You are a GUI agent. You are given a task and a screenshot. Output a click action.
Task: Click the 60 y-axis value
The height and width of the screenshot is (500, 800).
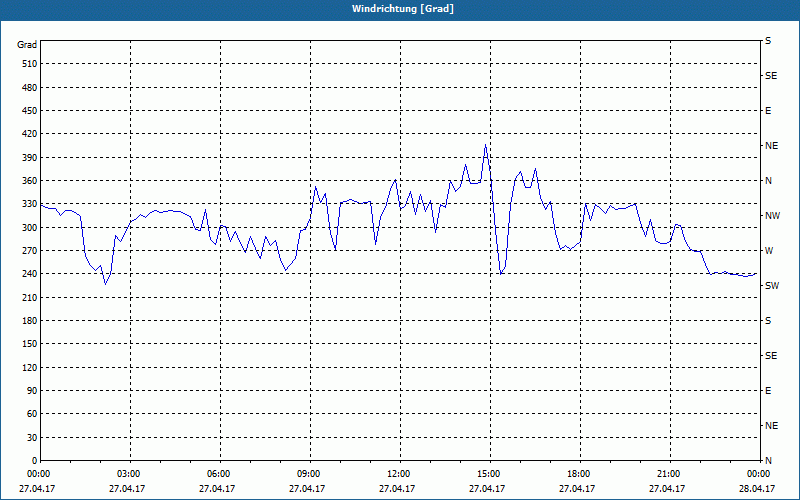click(32, 414)
